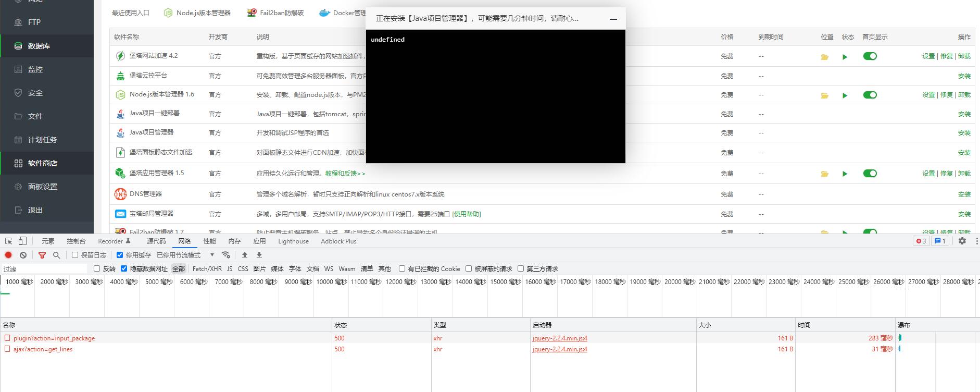
Task: Check 有已拦截的 Cookie checkbox
Action: pos(402,268)
